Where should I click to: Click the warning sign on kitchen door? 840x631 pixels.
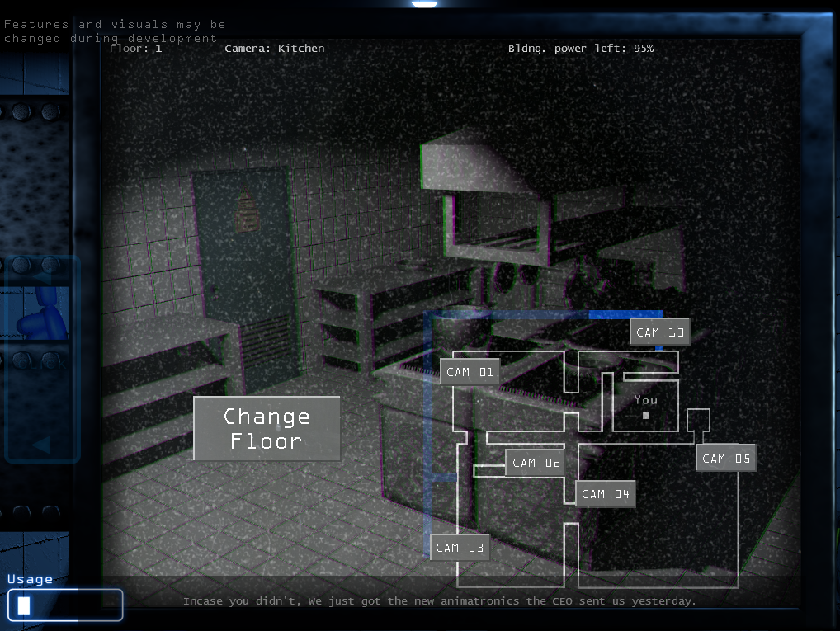click(243, 211)
